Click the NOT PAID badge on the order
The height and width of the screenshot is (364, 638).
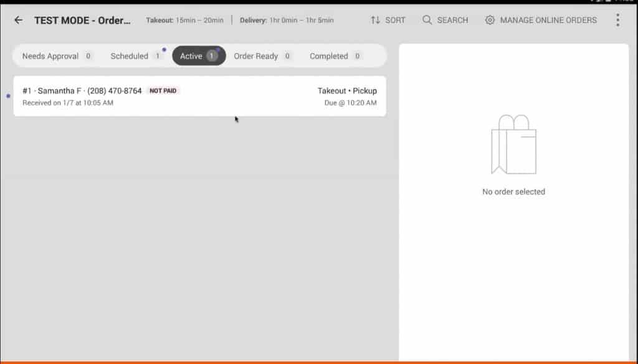click(163, 91)
